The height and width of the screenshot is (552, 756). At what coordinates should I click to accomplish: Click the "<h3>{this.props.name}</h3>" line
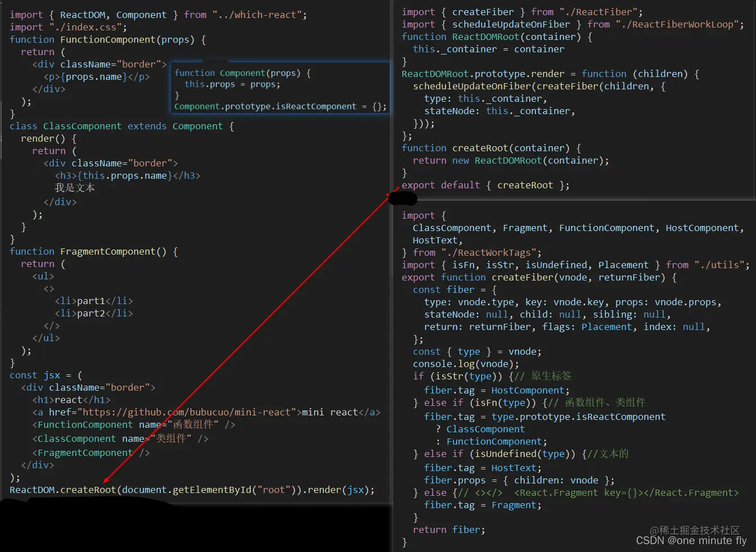pos(128,175)
